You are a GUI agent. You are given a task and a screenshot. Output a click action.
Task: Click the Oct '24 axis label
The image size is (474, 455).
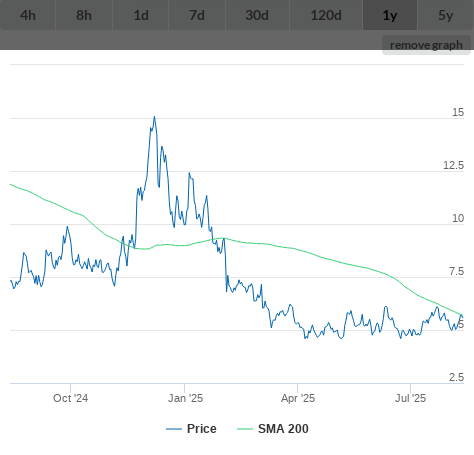(70, 398)
